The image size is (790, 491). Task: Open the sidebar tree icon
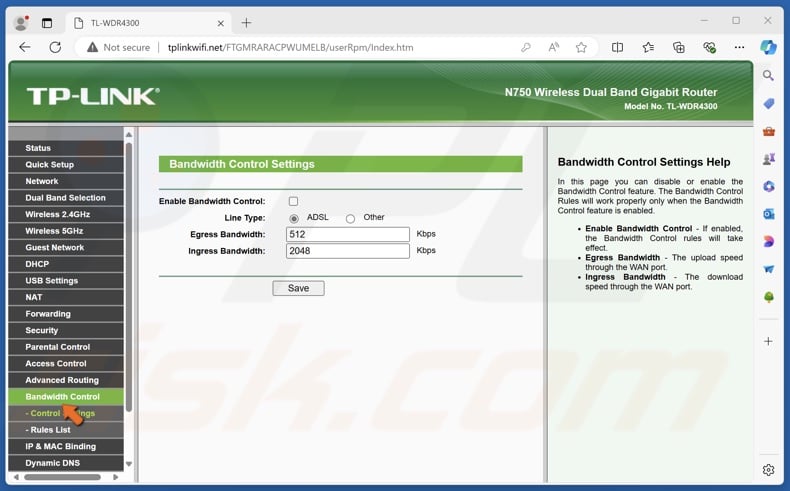tap(768, 297)
